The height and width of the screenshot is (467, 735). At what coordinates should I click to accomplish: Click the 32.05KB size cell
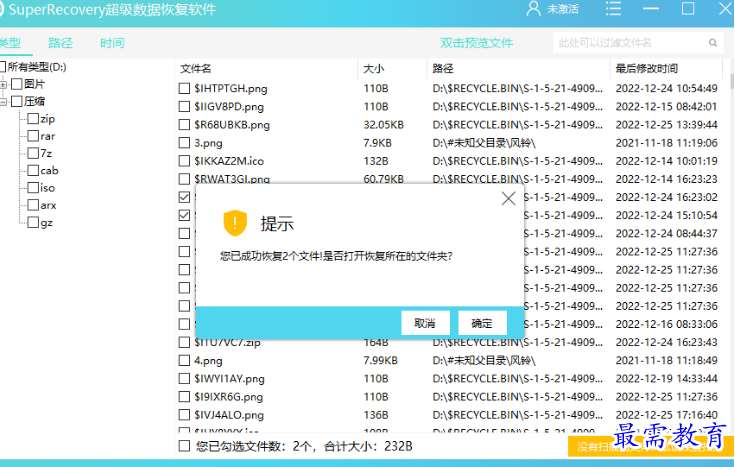(x=383, y=125)
